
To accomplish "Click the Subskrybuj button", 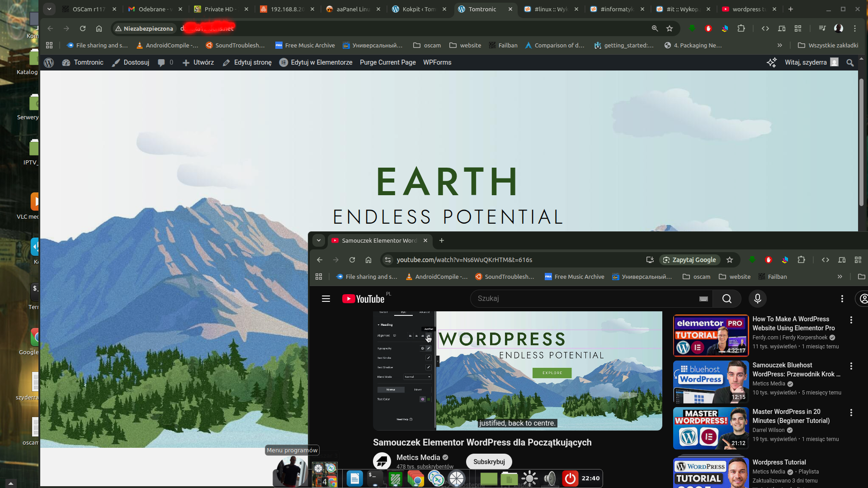I will click(x=489, y=462).
